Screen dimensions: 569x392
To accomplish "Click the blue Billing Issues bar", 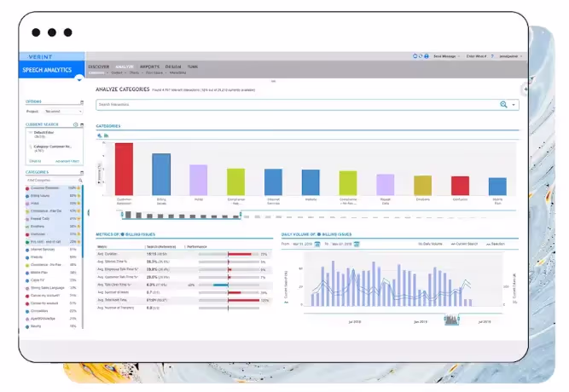I will click(161, 175).
